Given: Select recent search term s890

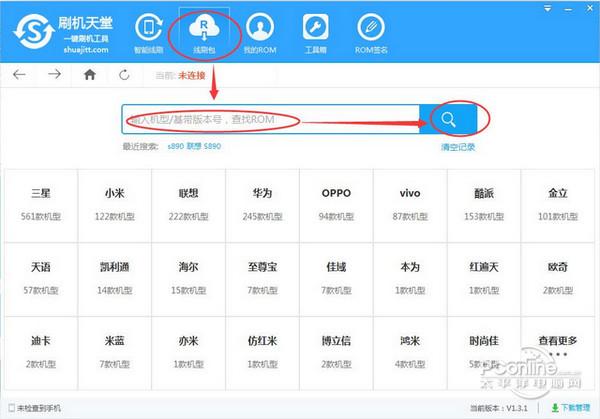Looking at the screenshot, I should pyautogui.click(x=176, y=146).
